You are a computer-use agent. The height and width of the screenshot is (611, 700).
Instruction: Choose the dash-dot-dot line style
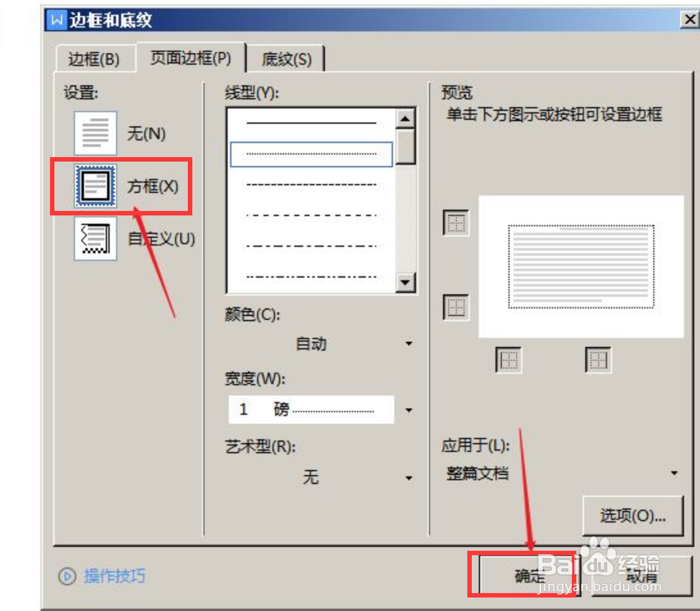[x=312, y=277]
